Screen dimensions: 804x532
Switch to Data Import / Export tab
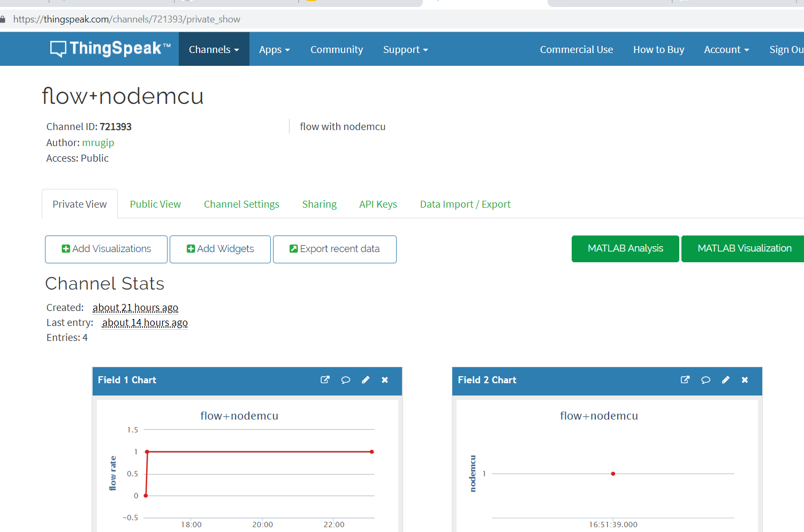click(465, 204)
